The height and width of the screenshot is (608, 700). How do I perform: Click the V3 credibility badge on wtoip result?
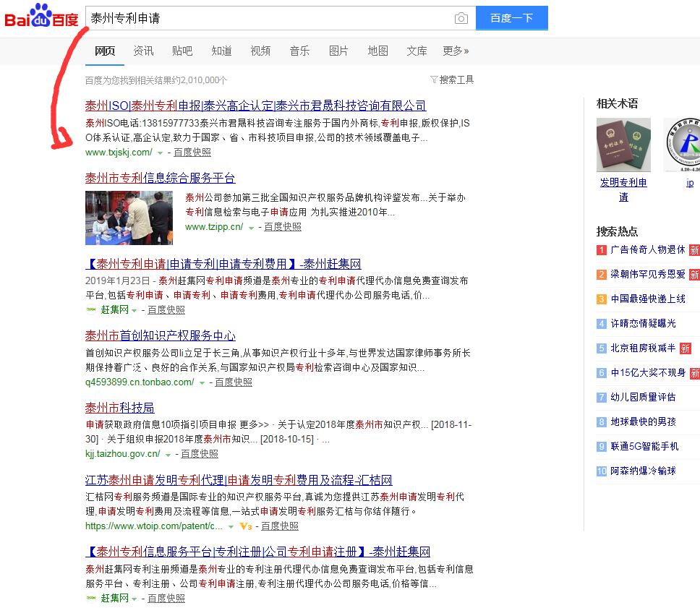(x=246, y=526)
